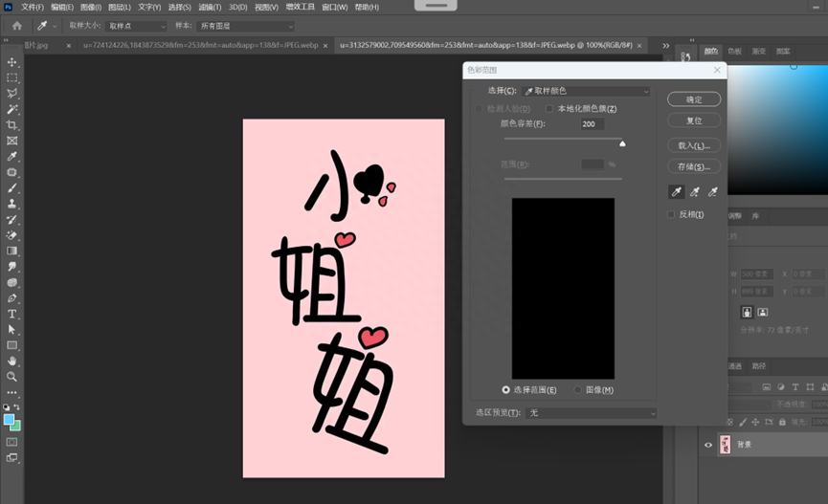The image size is (828, 504).
Task: Select the Horizontal Type tool
Action: click(12, 314)
